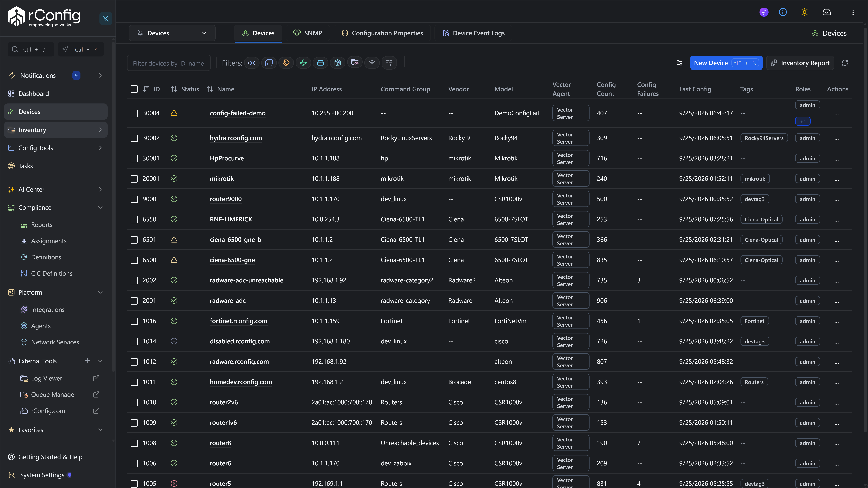Apply the green network path filter icon
The width and height of the screenshot is (868, 488).
(303, 63)
